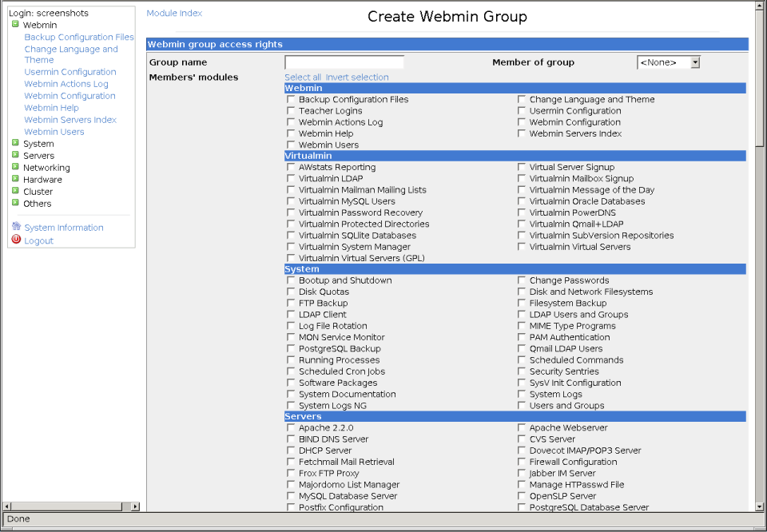Check the Apache Webserver checkbox
Viewport: 767px width, 532px height.
click(522, 427)
